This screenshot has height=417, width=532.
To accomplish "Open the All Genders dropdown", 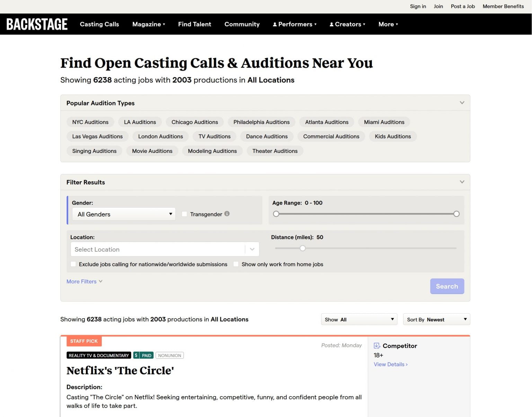I will click(x=123, y=214).
